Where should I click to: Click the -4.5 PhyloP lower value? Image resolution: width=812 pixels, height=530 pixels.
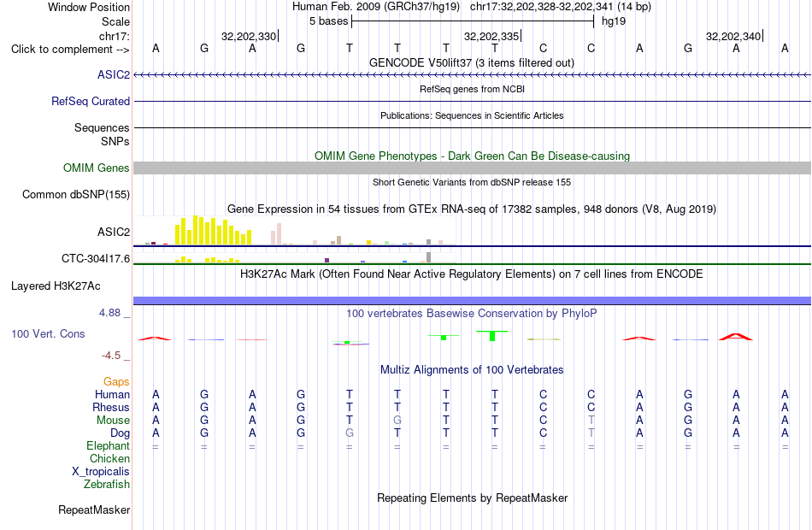[111, 356]
